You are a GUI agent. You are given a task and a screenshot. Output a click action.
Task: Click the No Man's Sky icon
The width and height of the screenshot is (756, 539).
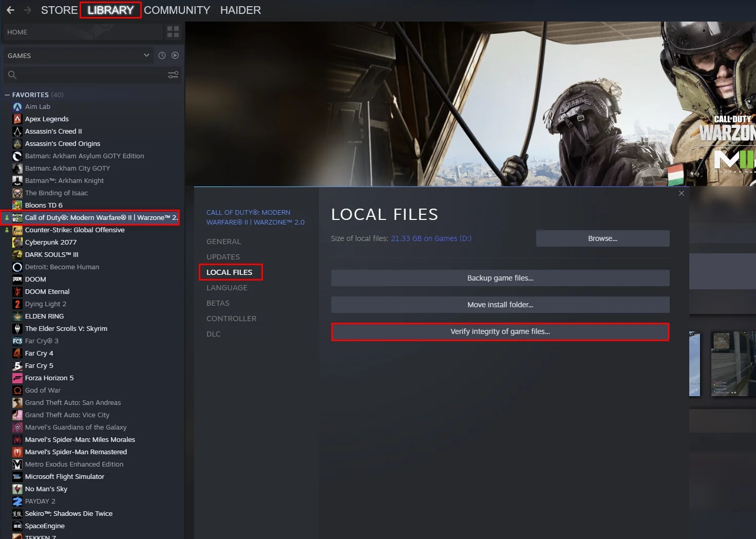[x=17, y=489]
